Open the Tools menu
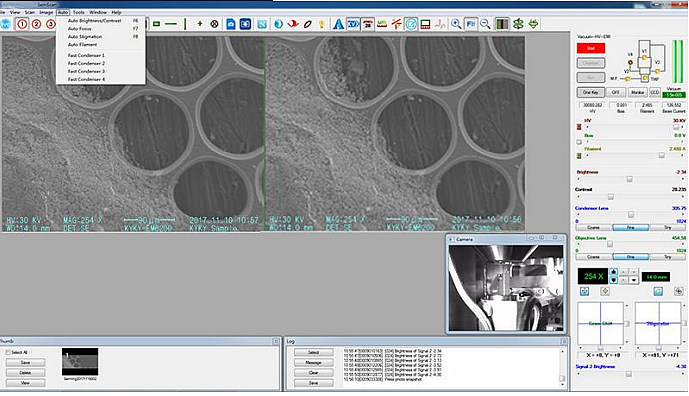Image resolution: width=689 pixels, height=396 pixels. pos(79,12)
